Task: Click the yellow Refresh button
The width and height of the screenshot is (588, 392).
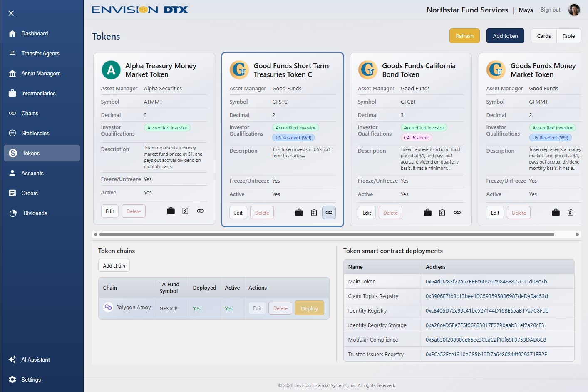Action: (464, 36)
